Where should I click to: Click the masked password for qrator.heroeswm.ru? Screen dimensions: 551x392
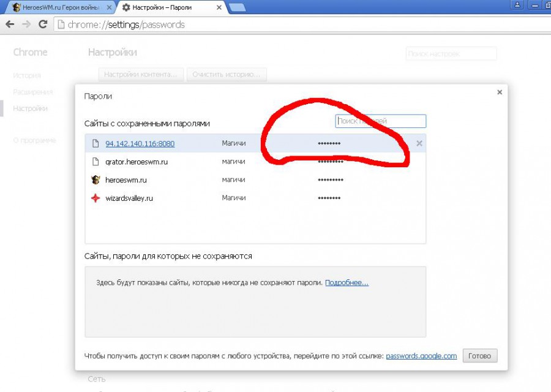[331, 162]
